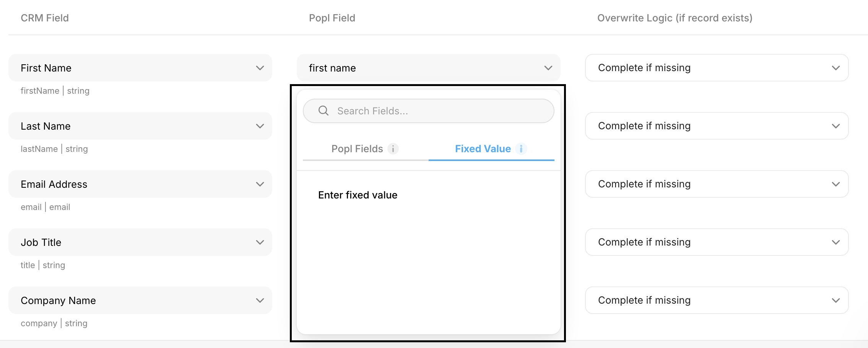This screenshot has height=348, width=868.
Task: Open overwrite logic dropdown for Company Name
Action: click(717, 301)
